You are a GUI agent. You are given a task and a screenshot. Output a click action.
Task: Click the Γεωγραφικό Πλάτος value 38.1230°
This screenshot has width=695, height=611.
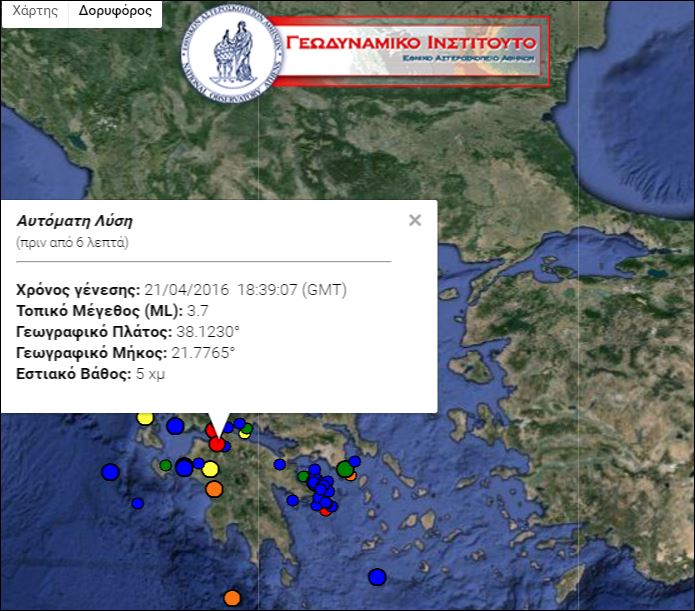[208, 332]
